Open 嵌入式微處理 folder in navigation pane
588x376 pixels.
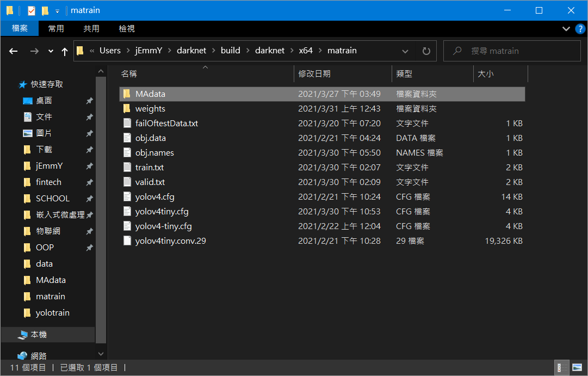click(60, 214)
